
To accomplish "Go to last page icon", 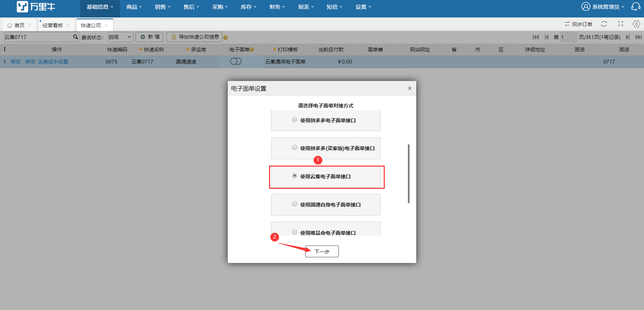I will [x=638, y=37].
